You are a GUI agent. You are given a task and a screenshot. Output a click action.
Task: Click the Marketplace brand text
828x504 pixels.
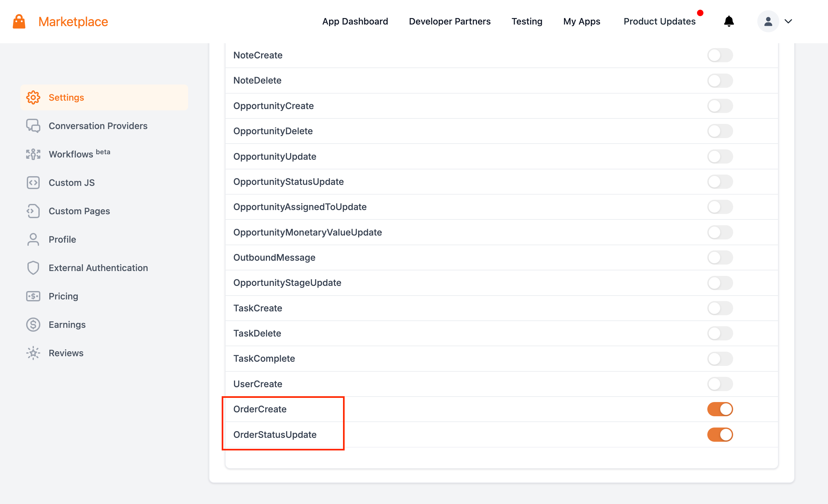pos(73,22)
